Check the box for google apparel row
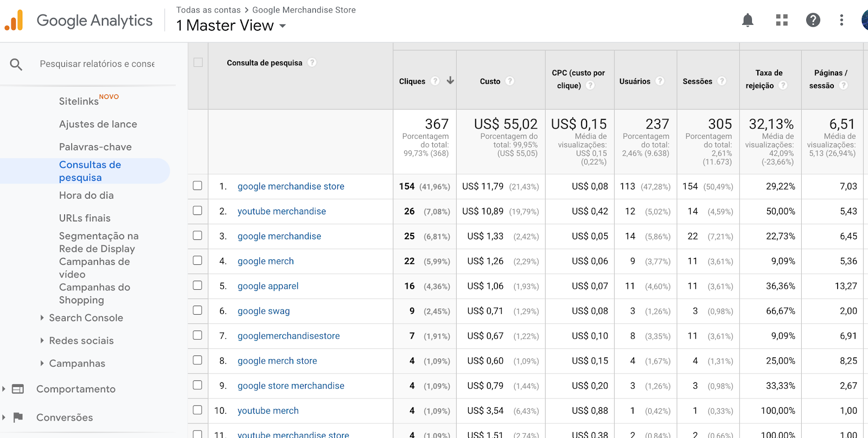Image resolution: width=868 pixels, height=438 pixels. pyautogui.click(x=197, y=285)
